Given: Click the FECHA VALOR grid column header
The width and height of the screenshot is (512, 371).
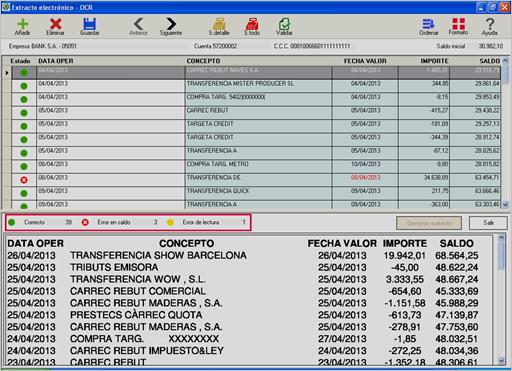Looking at the screenshot, I should 365,61.
